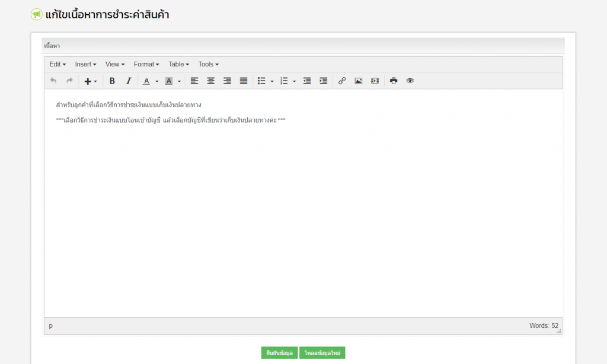Image resolution: width=607 pixels, height=364 pixels.
Task: Click the green ยืนยันข้อมูล confirm button
Action: coord(279,353)
